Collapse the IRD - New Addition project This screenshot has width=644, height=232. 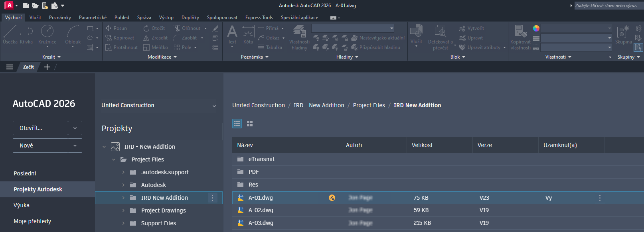tap(104, 147)
